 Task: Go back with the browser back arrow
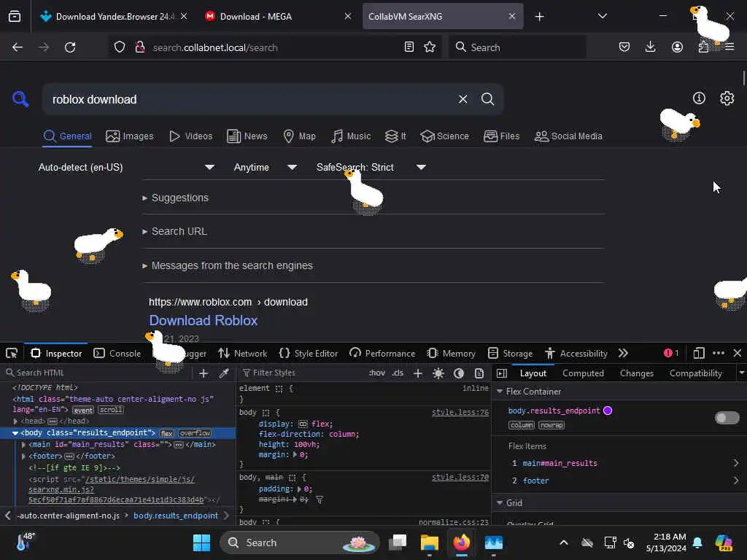[18, 47]
